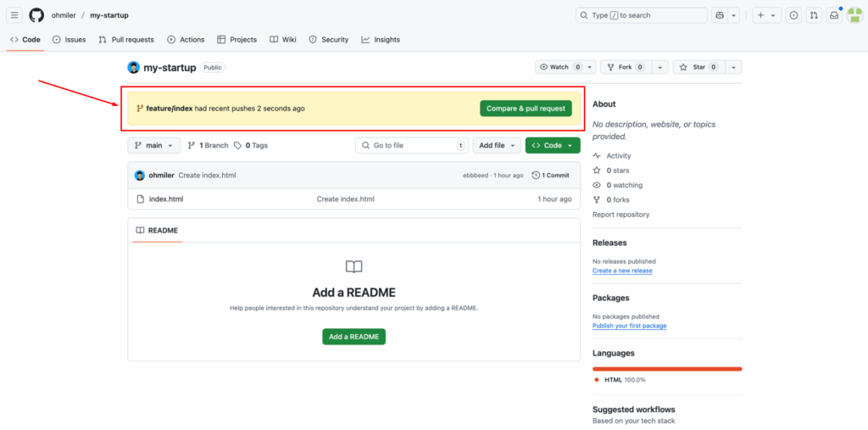Click the user profile avatar

point(854,15)
